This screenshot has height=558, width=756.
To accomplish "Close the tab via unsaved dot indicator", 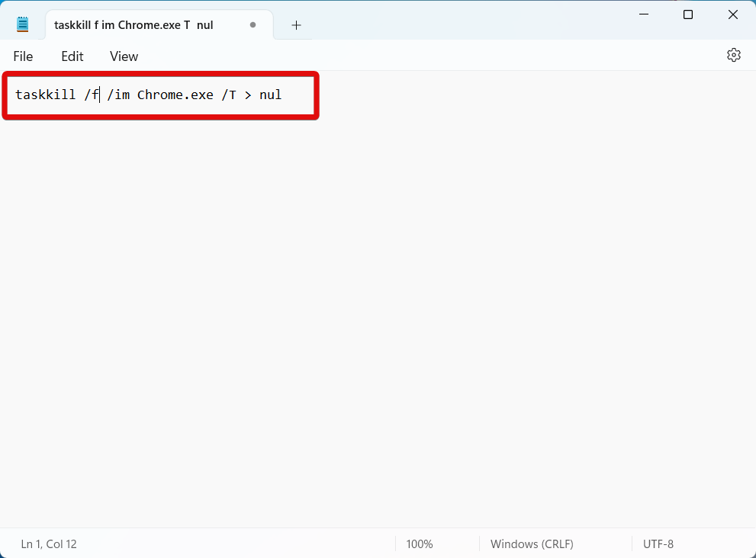I will click(x=253, y=24).
